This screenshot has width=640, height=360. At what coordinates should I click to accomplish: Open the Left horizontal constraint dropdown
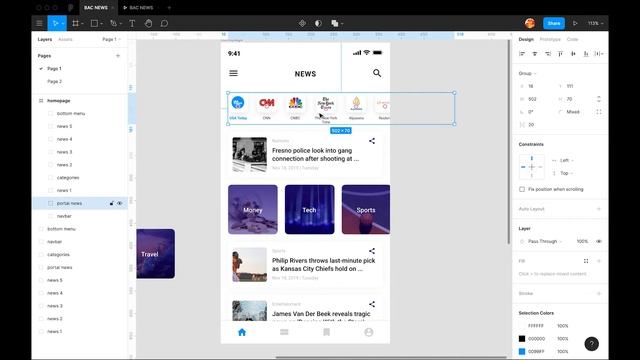point(566,160)
